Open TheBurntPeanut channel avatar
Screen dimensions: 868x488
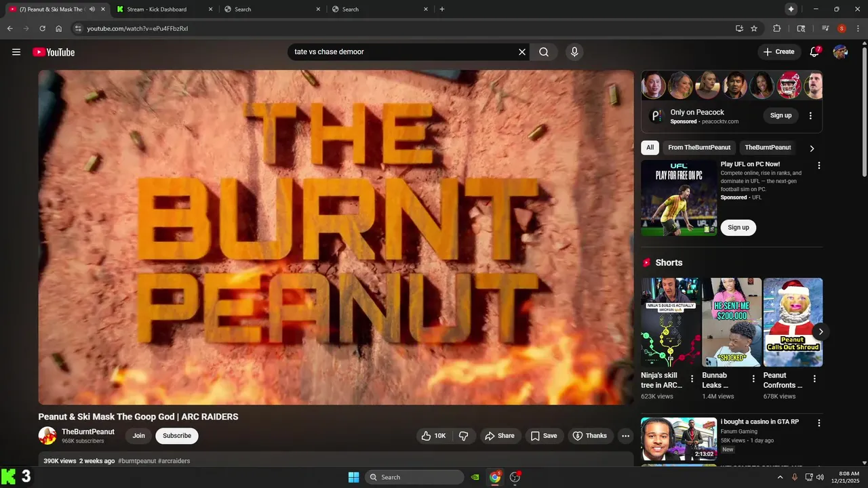(x=47, y=436)
